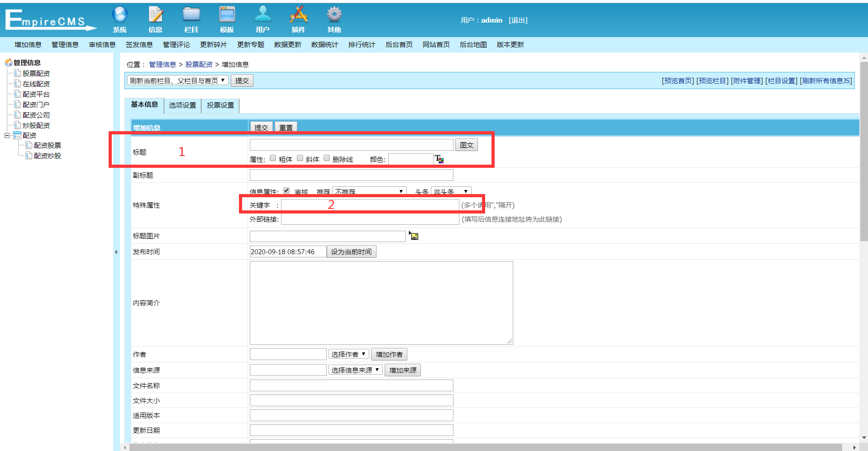This screenshot has height=451, width=868.
Task: Enable the 粗体 bold checkbox
Action: pyautogui.click(x=273, y=158)
